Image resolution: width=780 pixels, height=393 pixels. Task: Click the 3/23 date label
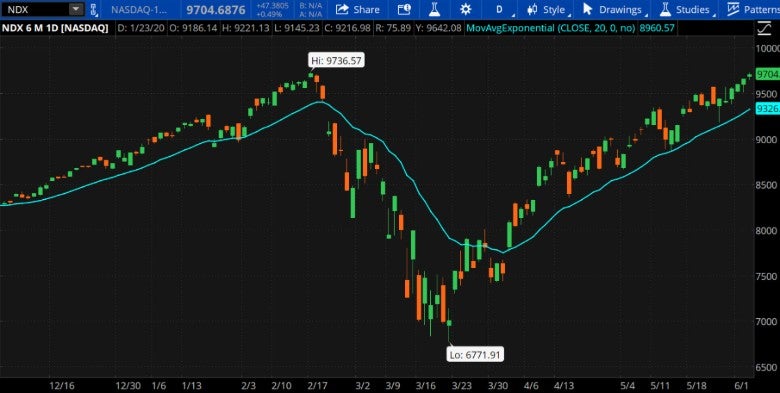(461, 386)
